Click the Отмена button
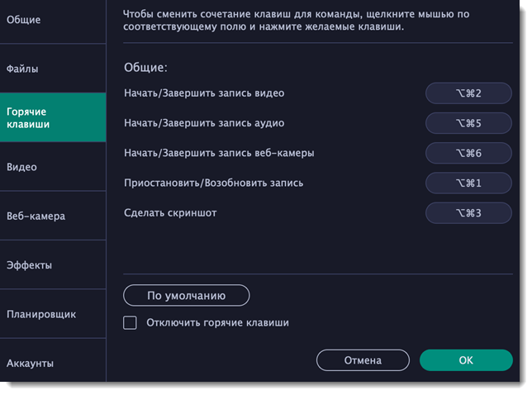 [363, 360]
